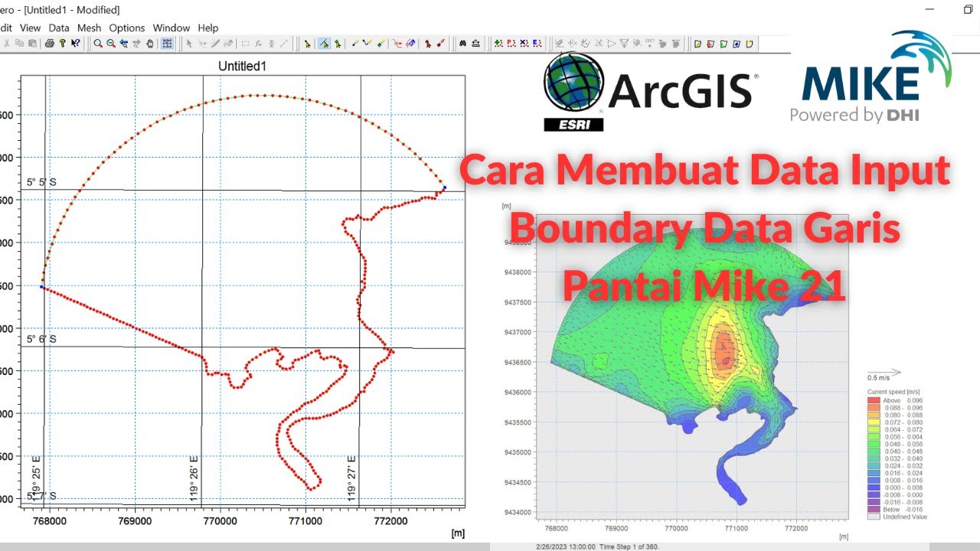This screenshot has width=980, height=551.
Task: Click the green plus add scatter data icon
Action: (498, 44)
